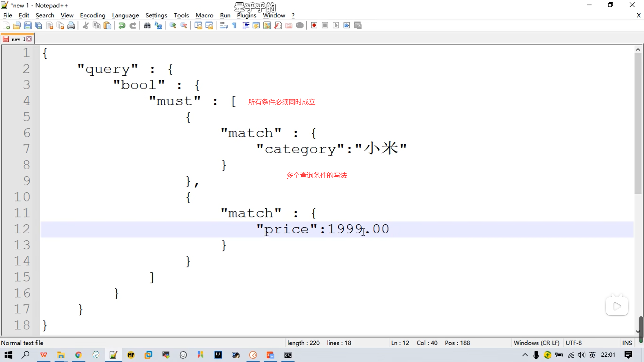Click the vertical scrollbar thumb

pos(638,124)
